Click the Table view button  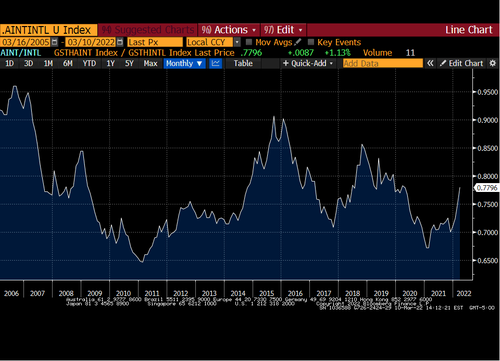(243, 63)
